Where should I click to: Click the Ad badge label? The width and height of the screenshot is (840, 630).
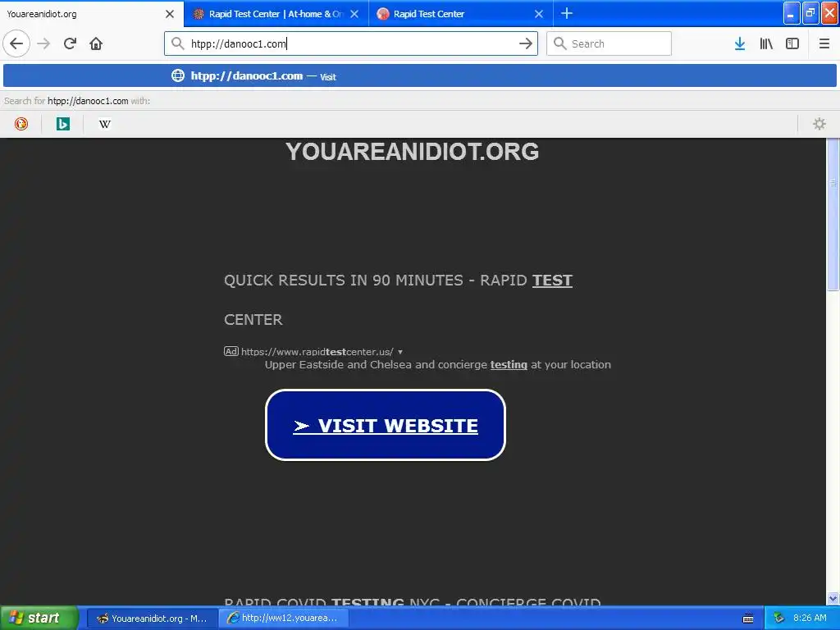click(x=231, y=351)
